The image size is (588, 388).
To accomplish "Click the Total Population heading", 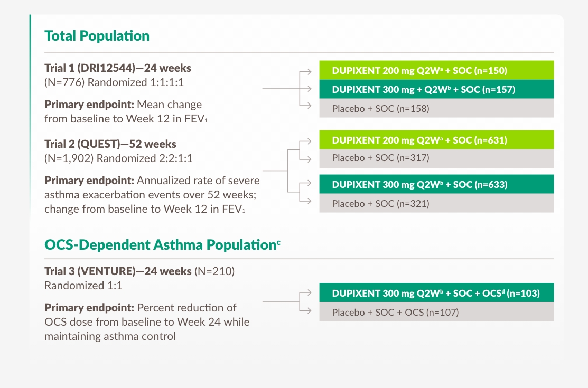I will click(97, 36).
